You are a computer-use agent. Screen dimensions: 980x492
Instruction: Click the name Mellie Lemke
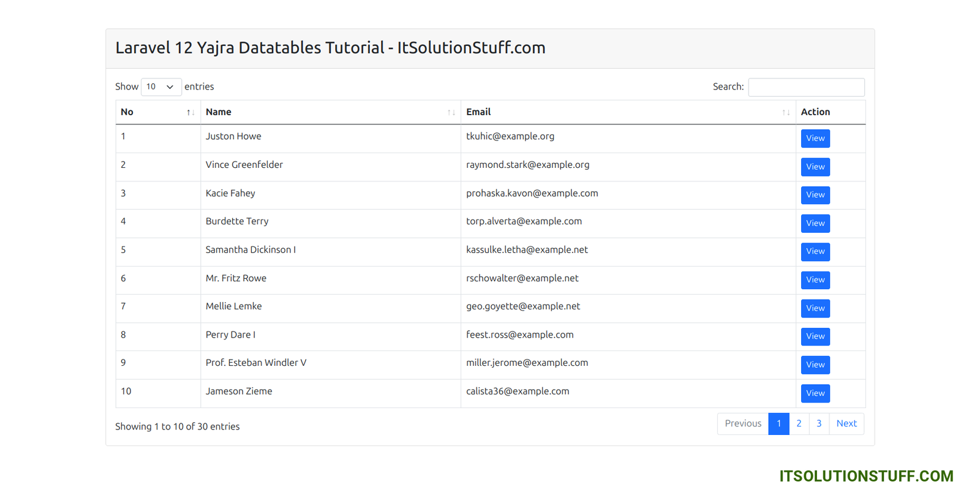point(233,306)
